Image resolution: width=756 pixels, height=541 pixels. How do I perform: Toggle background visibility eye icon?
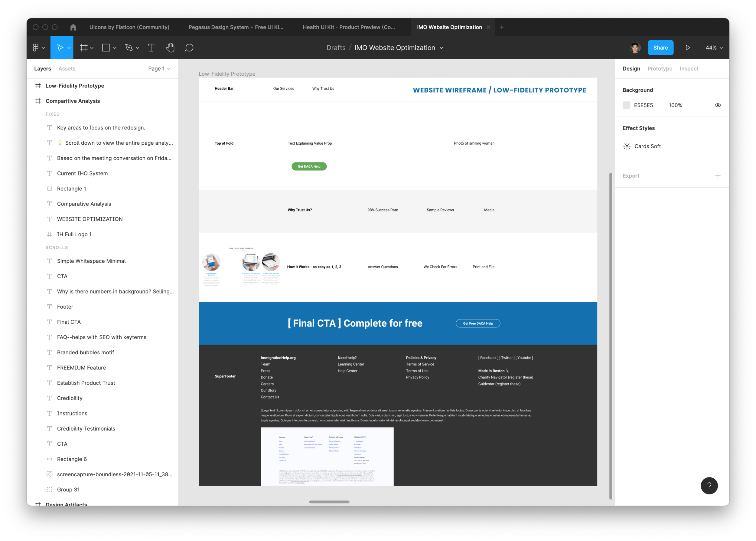click(718, 105)
